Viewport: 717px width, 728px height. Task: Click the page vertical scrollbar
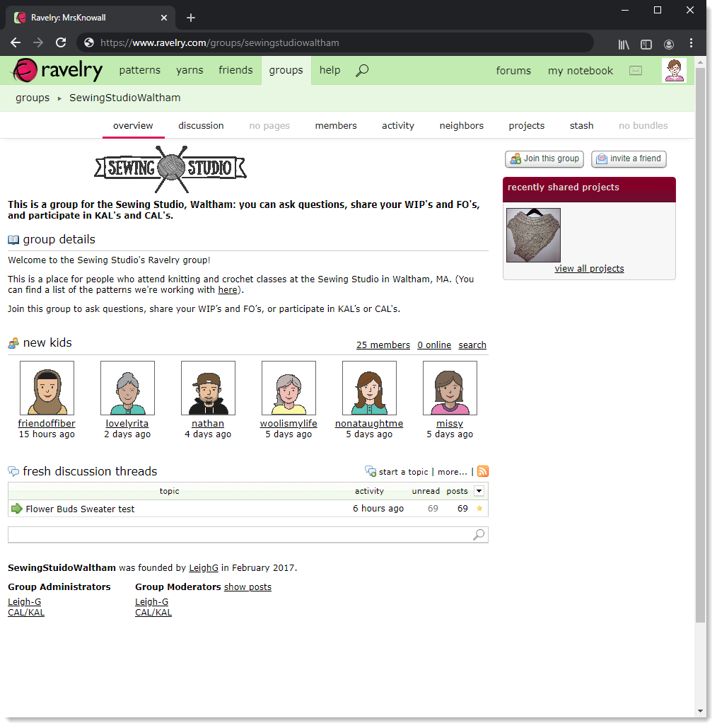700,345
